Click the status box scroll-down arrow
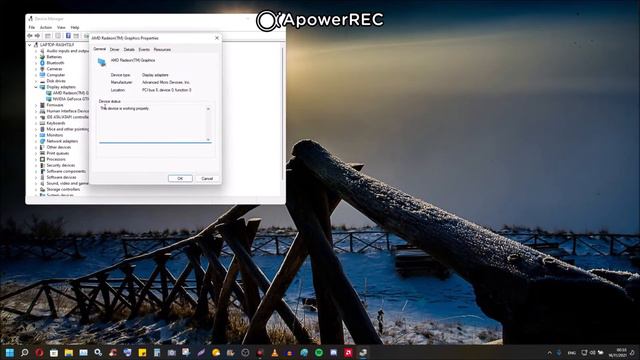The width and height of the screenshot is (640, 360). (x=208, y=140)
